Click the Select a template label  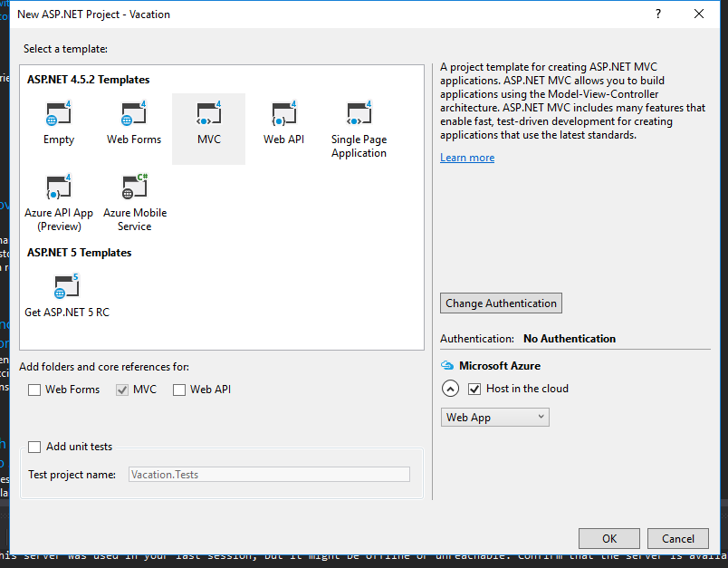click(x=65, y=49)
